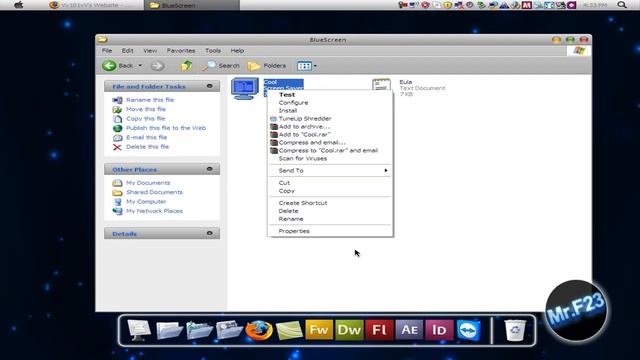Click the Forward arrow toolbar icon
The image size is (640, 360).
point(158,66)
